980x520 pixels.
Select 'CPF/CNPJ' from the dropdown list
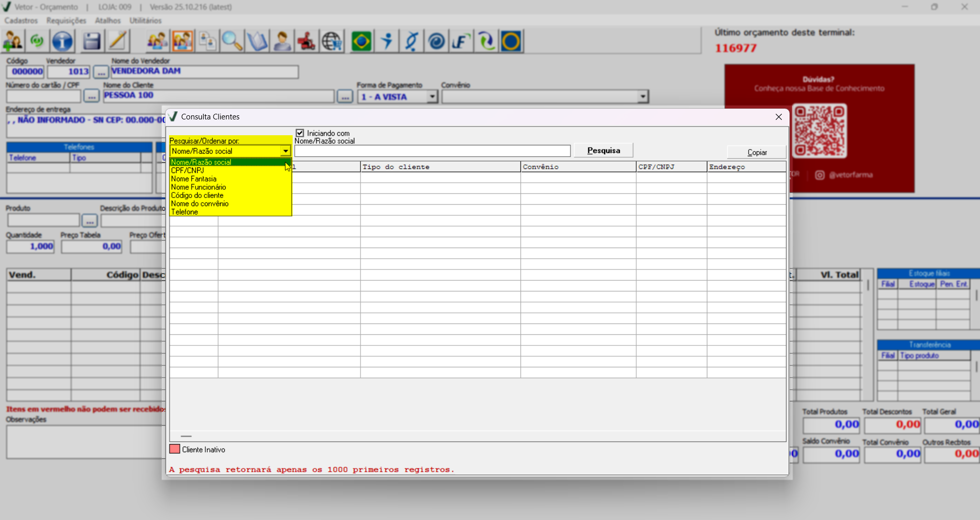coord(187,170)
